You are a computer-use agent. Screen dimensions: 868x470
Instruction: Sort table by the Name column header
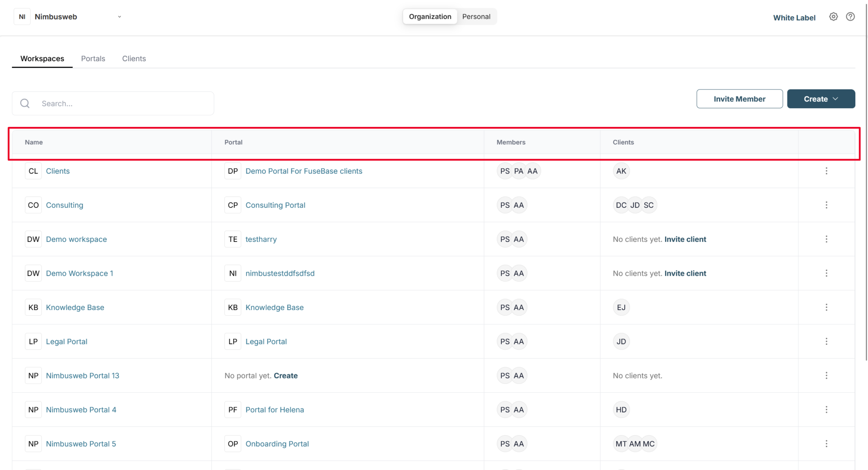point(33,142)
